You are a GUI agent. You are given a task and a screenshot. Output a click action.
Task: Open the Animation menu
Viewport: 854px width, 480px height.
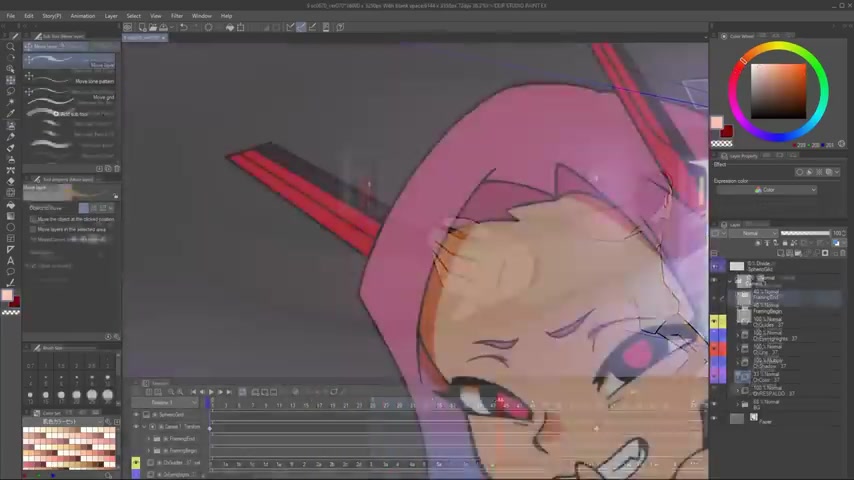coord(83,16)
